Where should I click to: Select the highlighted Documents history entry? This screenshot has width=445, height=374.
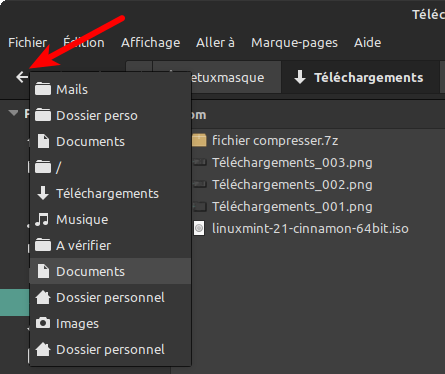(110, 271)
